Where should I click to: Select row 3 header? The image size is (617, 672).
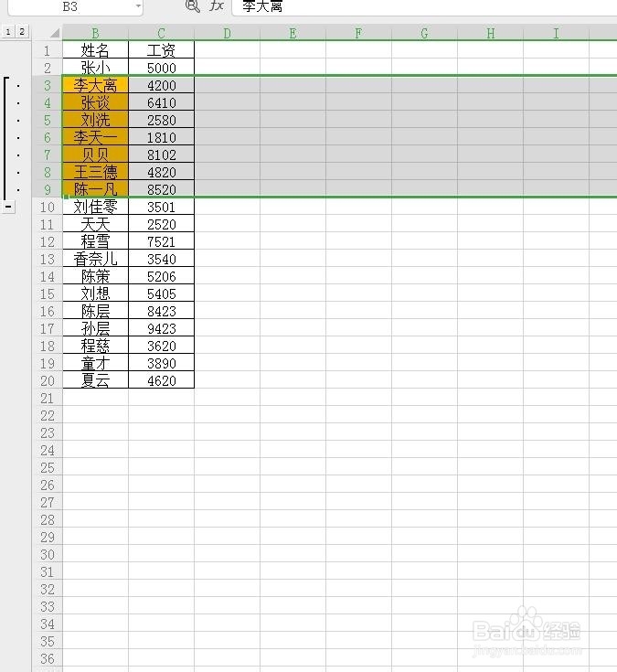tap(48, 85)
